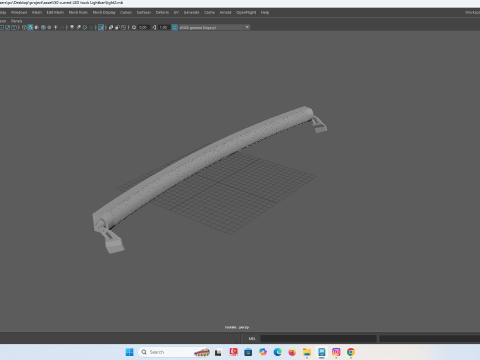Screen dimensions: 480x360
Task: Toggle the Safe Action overlay icon
Action: 7,27
